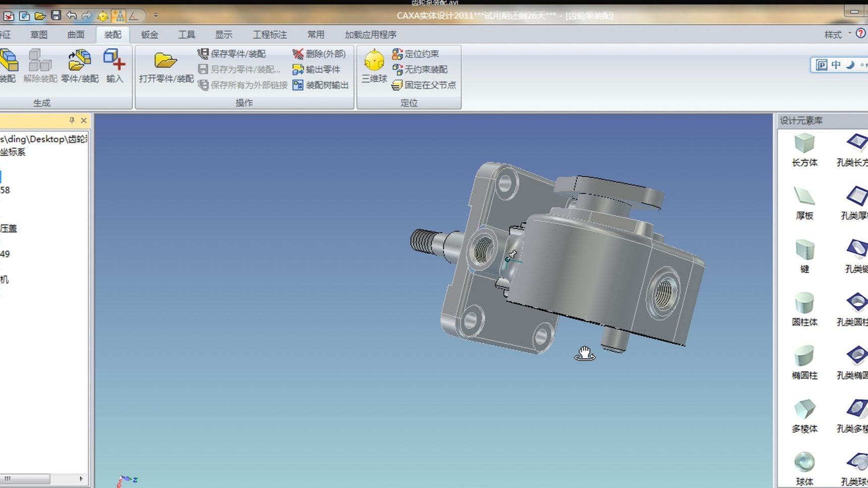This screenshot has width=868, height=488.
Task: Click the 装配 assemble button in ribbon
Action: [x=8, y=66]
